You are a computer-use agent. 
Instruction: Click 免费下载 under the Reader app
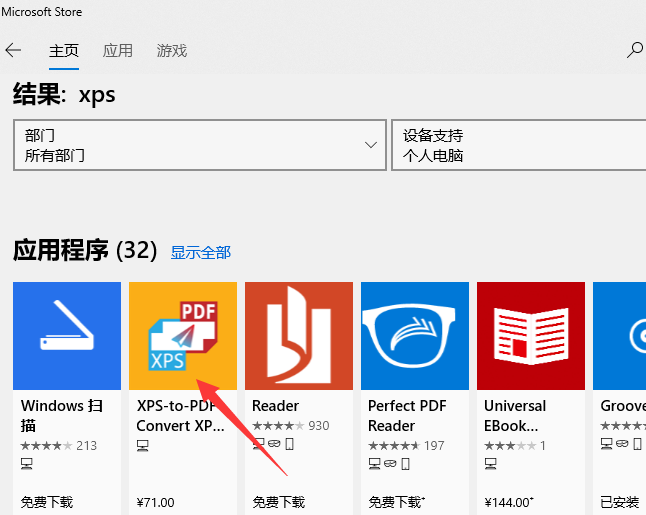pos(279,502)
